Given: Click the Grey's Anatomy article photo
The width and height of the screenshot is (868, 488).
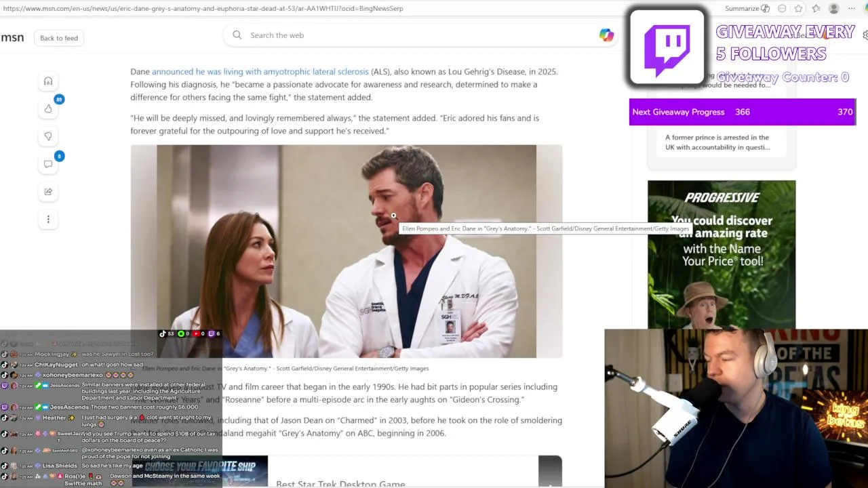Looking at the screenshot, I should click(x=347, y=251).
